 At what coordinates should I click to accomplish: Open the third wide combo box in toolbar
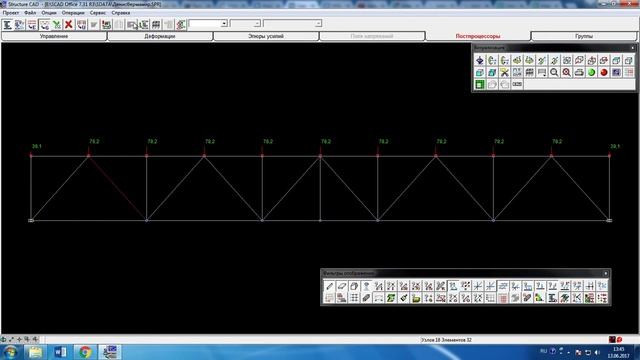pos(292,24)
